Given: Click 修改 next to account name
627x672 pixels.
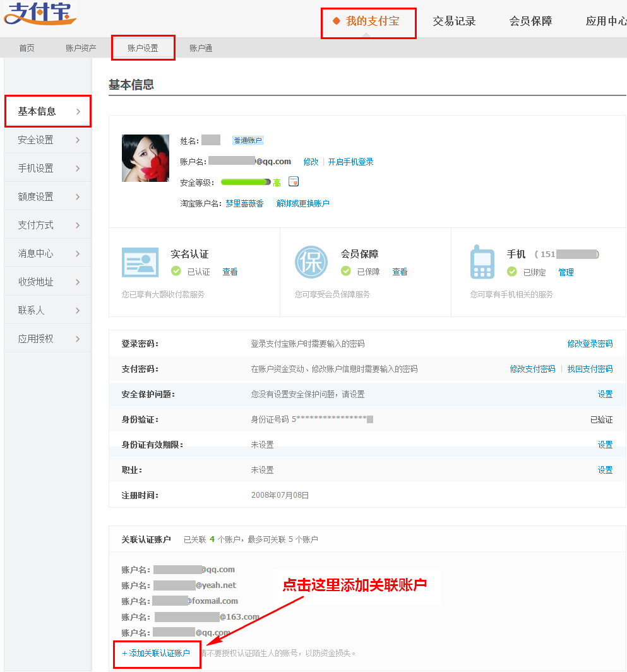Looking at the screenshot, I should pyautogui.click(x=311, y=162).
